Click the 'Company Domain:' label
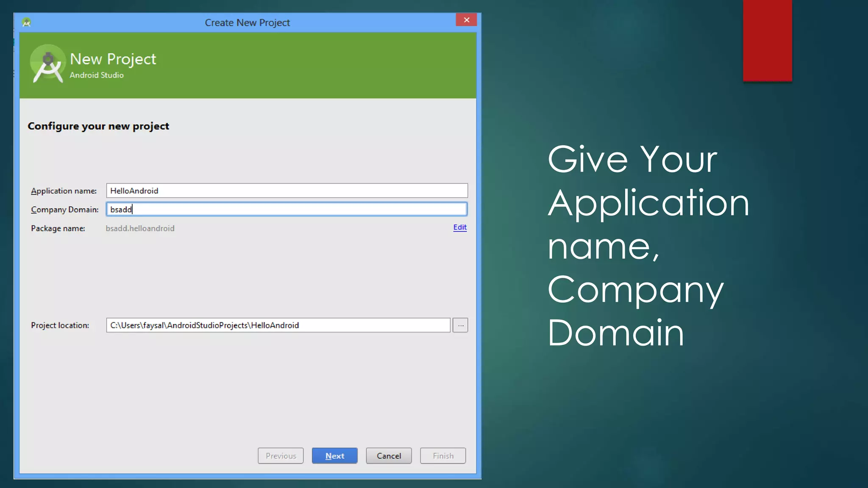868x488 pixels. click(64, 210)
